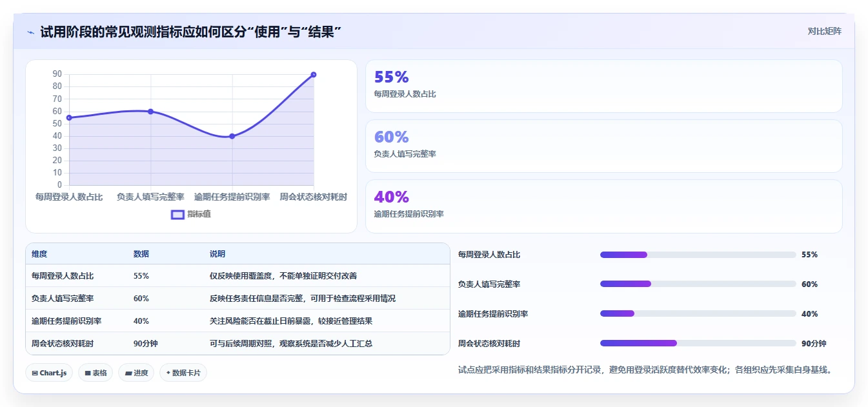Click the footnote starting 试点应把采用指标

pyautogui.click(x=645, y=370)
